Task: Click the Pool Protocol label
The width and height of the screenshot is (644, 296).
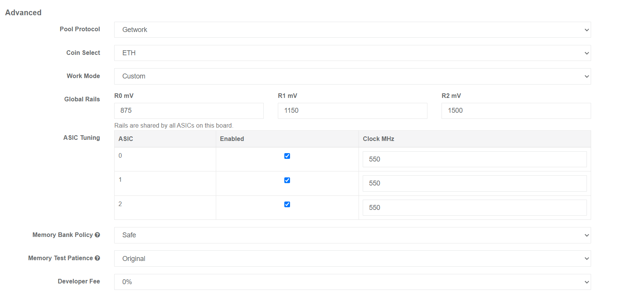Action: point(80,29)
